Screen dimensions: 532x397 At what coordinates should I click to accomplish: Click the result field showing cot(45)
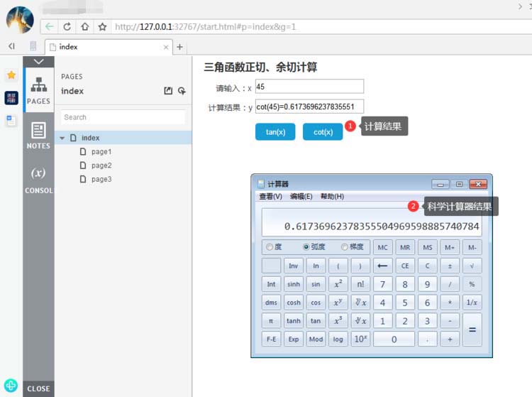point(309,107)
